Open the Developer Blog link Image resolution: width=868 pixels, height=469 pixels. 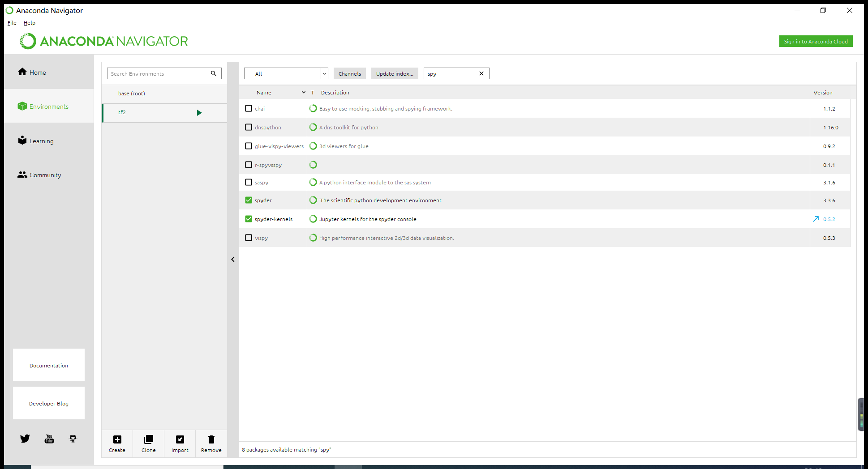[x=49, y=403]
